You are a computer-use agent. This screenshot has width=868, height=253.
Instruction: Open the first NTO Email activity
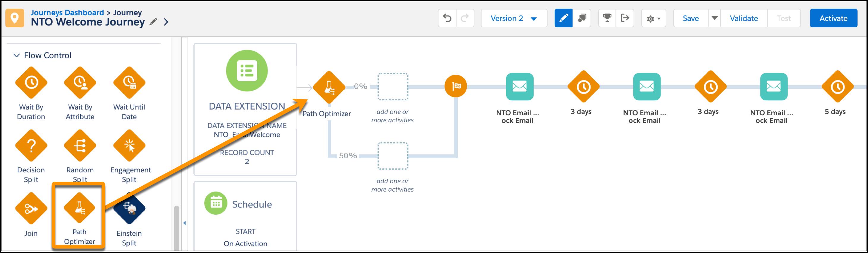(x=520, y=87)
